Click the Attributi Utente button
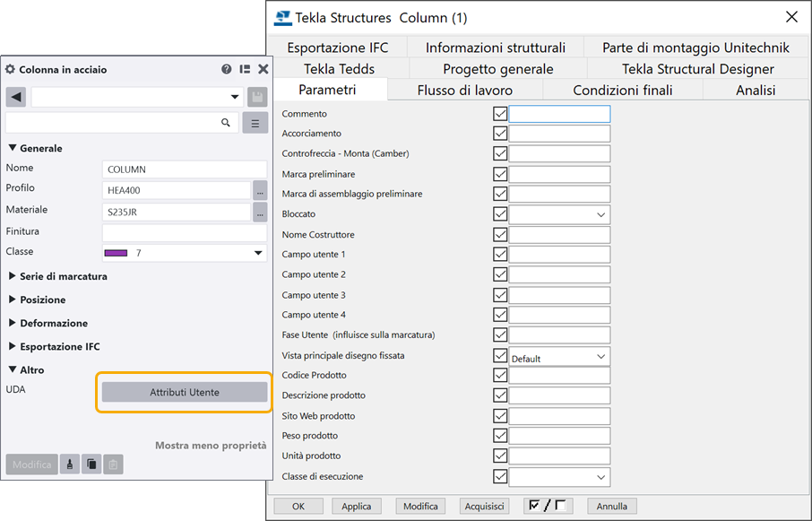 (x=184, y=392)
